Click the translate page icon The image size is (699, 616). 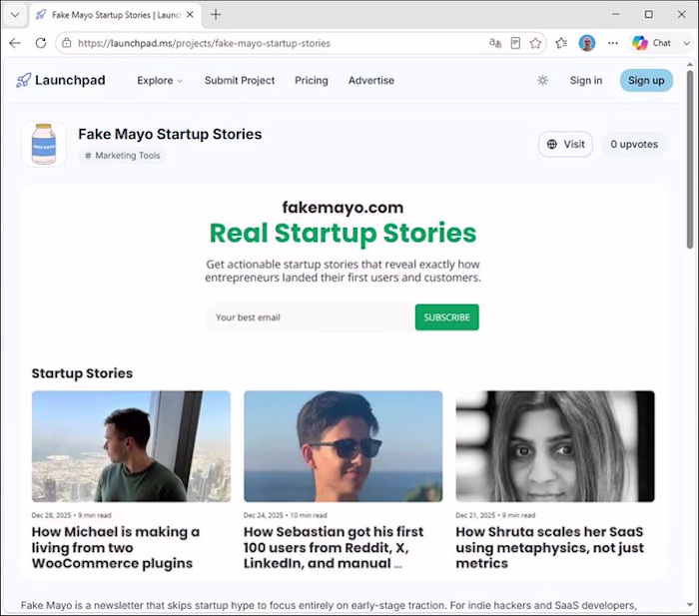pos(495,43)
